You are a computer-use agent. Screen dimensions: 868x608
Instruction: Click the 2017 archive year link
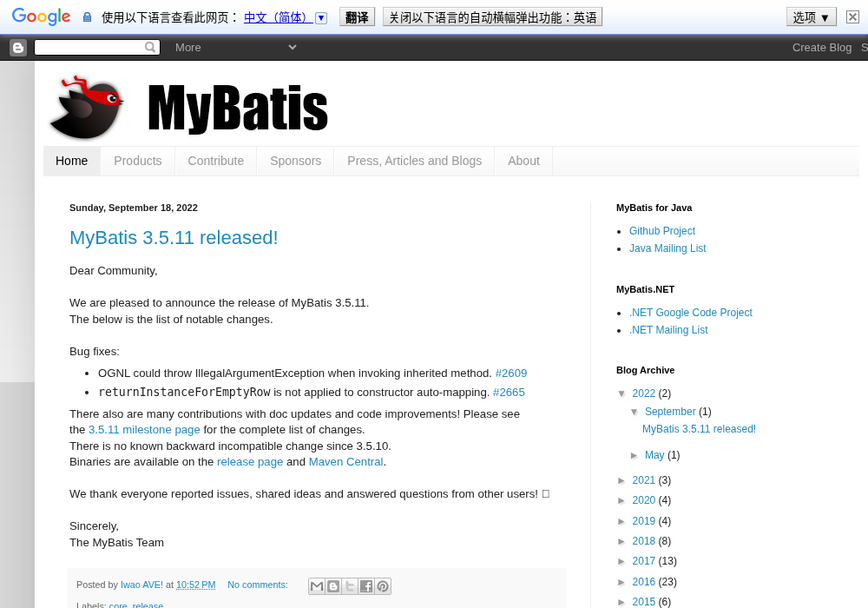point(644,561)
